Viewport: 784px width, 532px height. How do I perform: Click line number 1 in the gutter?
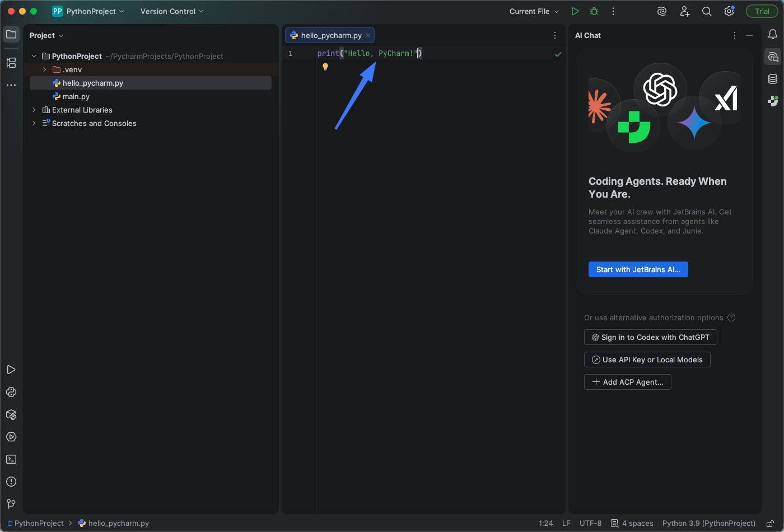pyautogui.click(x=290, y=54)
